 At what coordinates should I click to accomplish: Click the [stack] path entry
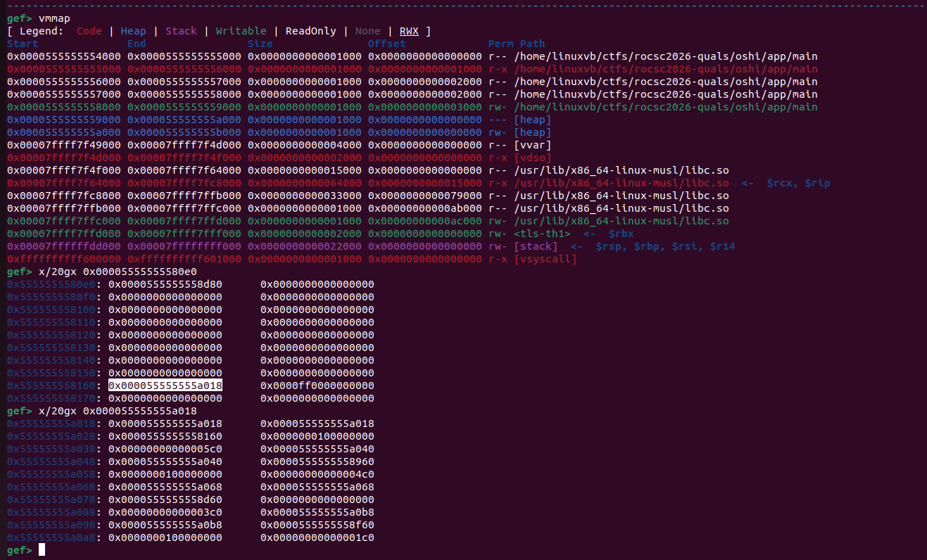(535, 246)
